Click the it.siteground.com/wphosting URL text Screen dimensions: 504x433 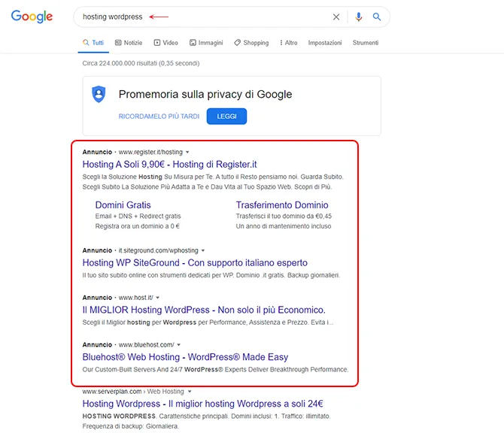click(159, 250)
